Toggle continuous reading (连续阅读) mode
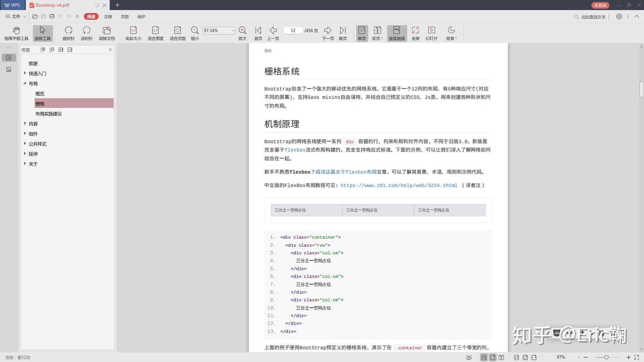Image resolution: width=644 pixels, height=362 pixels. coord(397,34)
